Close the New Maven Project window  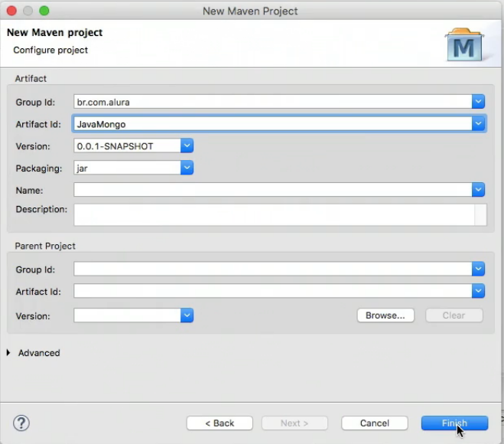tap(12, 11)
